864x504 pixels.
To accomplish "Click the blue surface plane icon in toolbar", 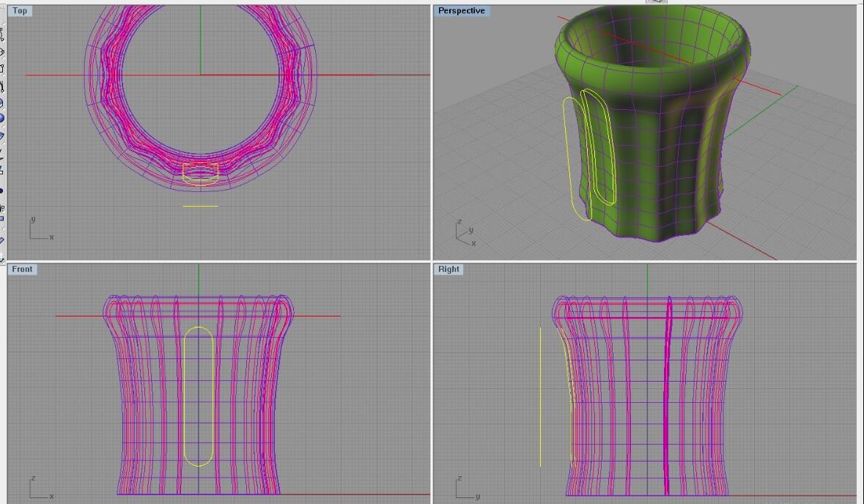I will [1, 136].
